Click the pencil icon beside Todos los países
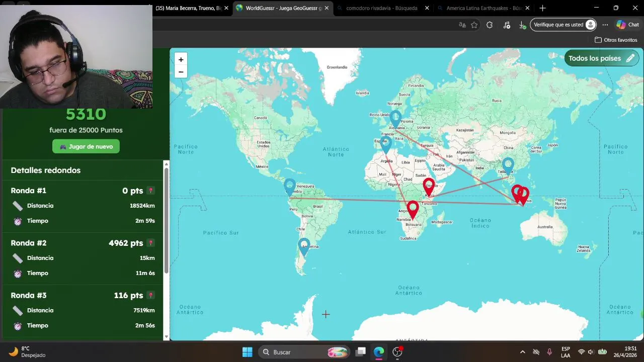Image resolution: width=644 pixels, height=362 pixels. (x=630, y=58)
